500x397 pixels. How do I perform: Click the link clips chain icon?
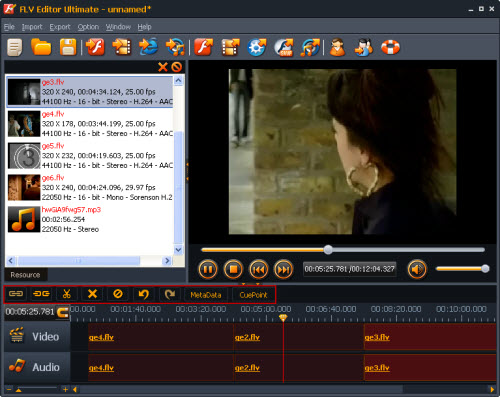click(x=16, y=294)
